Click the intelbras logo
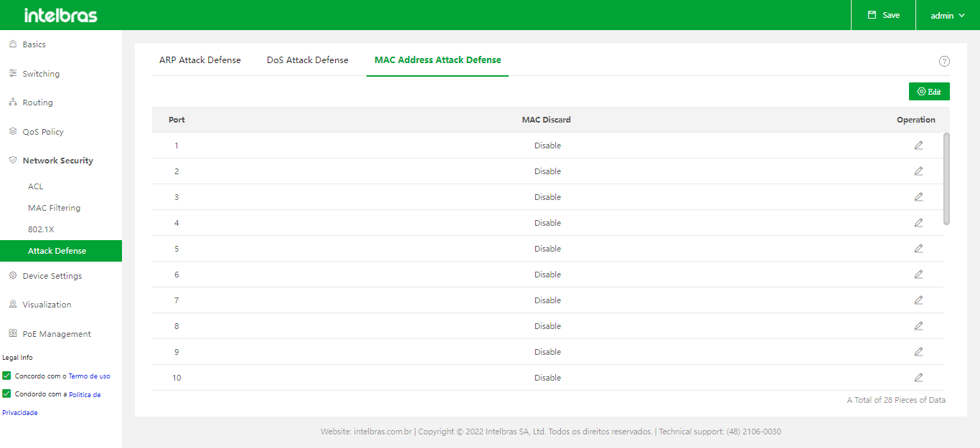980x448 pixels. click(x=60, y=15)
